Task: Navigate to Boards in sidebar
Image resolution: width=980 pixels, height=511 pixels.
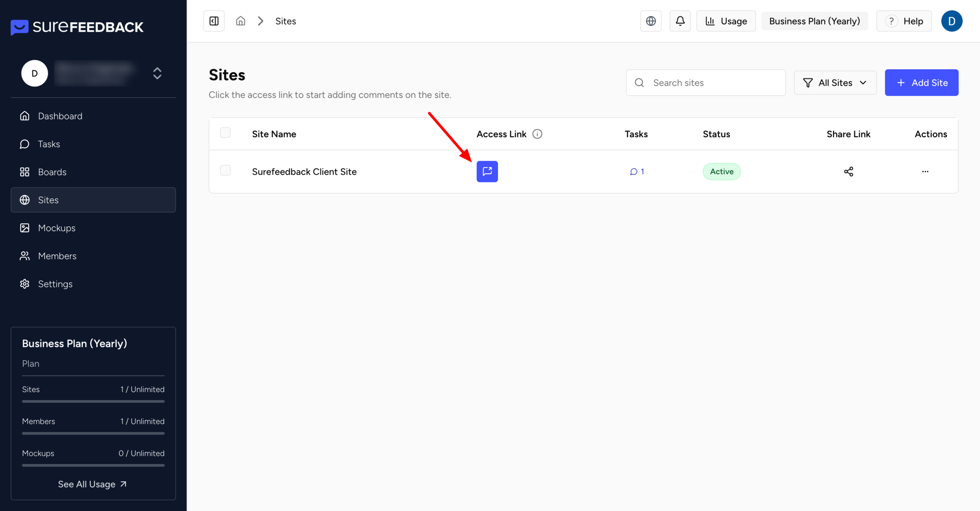Action: (52, 172)
